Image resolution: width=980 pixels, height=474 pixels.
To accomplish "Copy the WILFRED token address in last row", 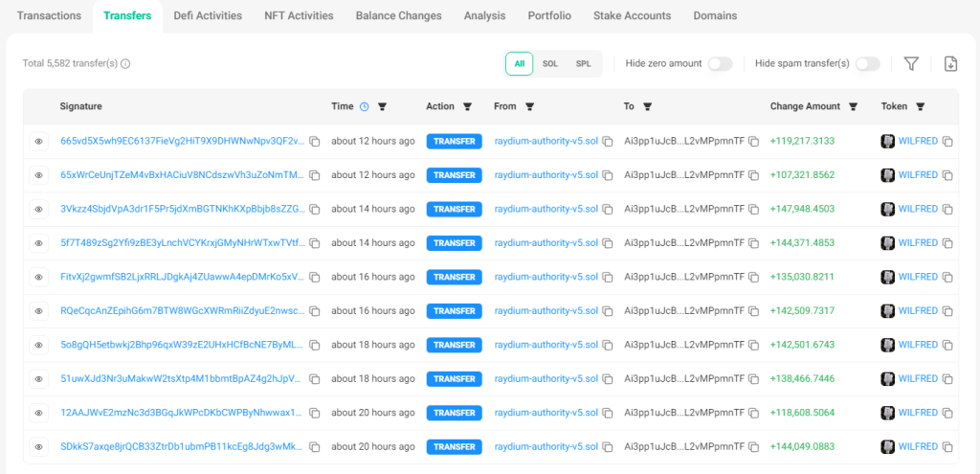I will click(x=947, y=447).
